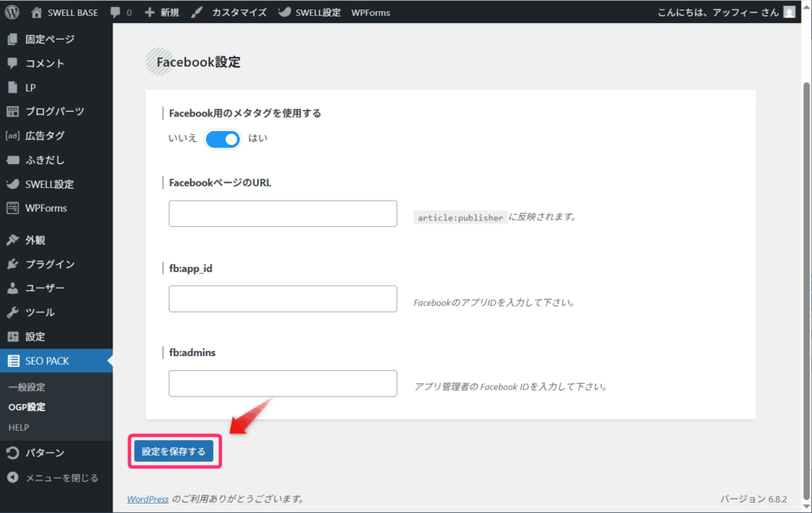Click the home icon beside SWELL BASE
The width and height of the screenshot is (812, 513).
(36, 13)
